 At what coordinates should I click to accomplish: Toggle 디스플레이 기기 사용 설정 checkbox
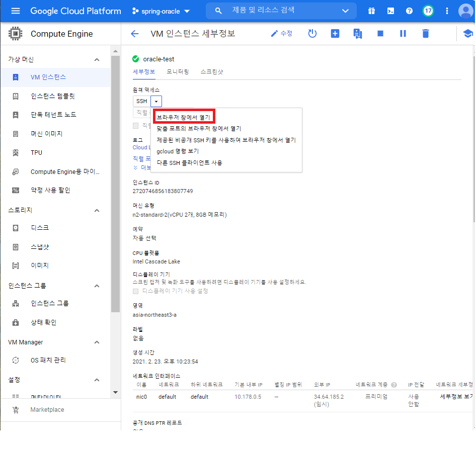tap(136, 291)
